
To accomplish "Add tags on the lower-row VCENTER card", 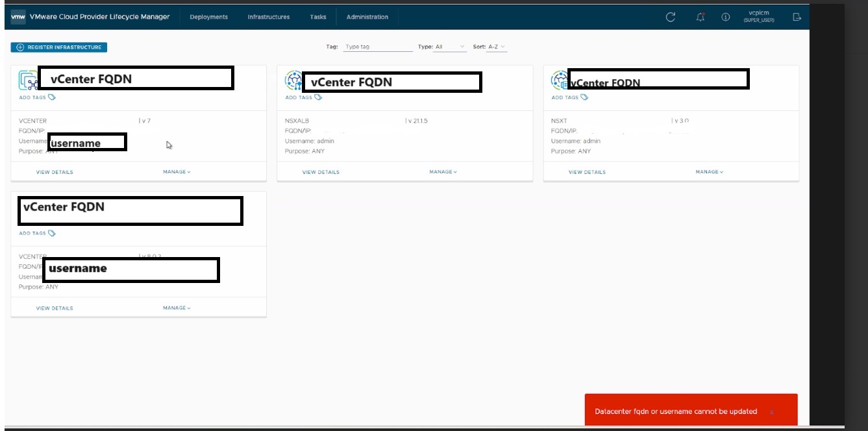I will 32,233.
